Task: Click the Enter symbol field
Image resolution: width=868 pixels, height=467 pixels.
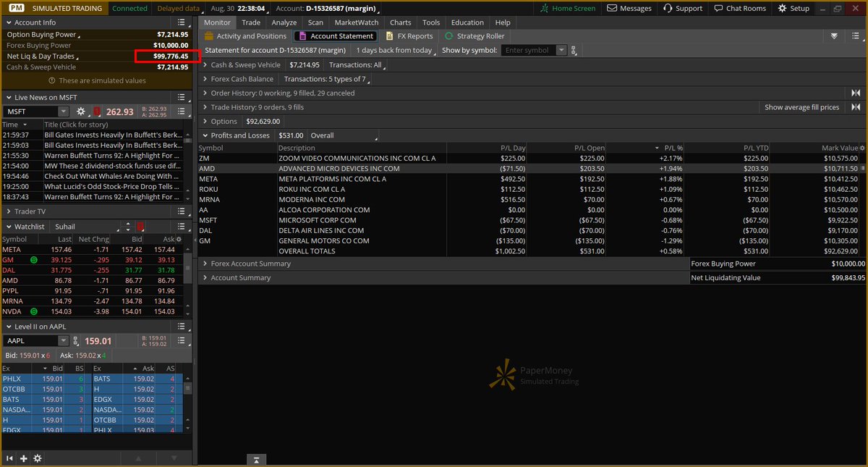Action: [x=529, y=51]
